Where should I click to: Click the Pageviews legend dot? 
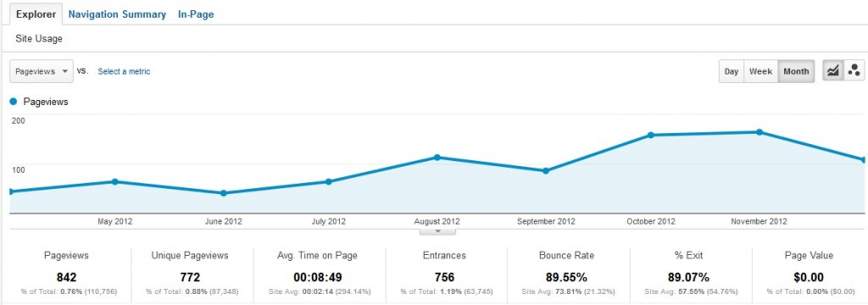point(14,102)
